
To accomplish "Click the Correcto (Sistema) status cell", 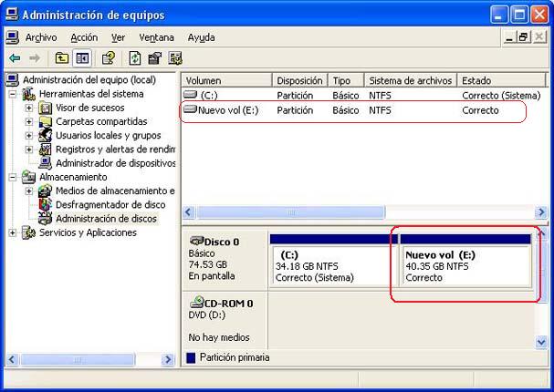I will coord(501,96).
